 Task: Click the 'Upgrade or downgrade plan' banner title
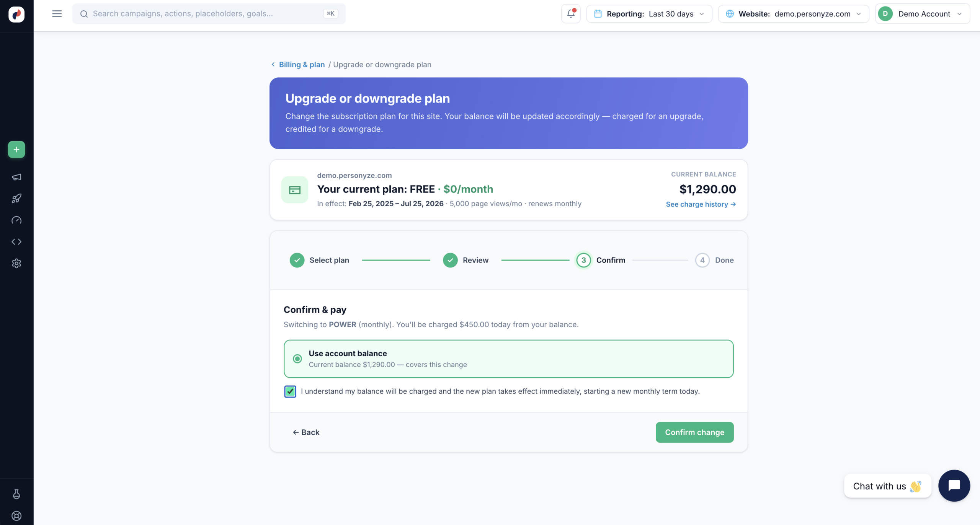coord(367,98)
